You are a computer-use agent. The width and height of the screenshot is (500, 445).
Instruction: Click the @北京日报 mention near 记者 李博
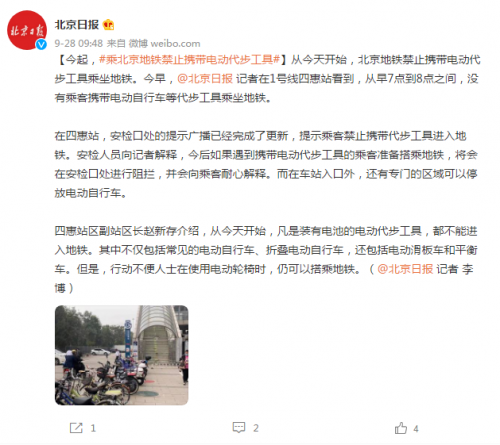click(x=405, y=269)
